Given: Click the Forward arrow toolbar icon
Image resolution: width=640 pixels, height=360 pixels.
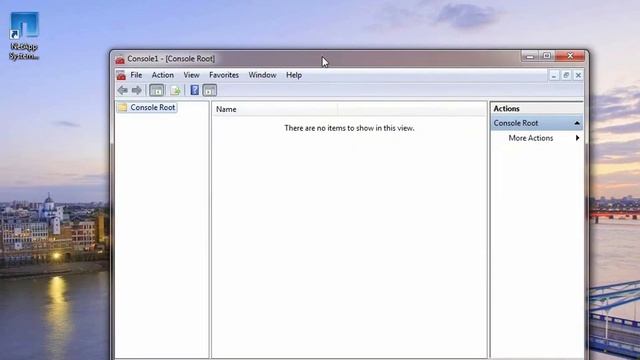Looking at the screenshot, I should pos(137,90).
